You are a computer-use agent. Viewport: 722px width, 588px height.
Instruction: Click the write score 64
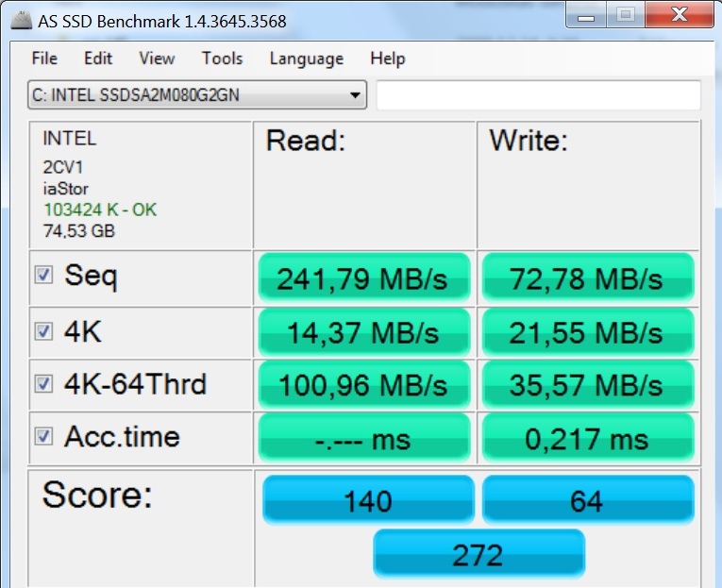[x=588, y=500]
